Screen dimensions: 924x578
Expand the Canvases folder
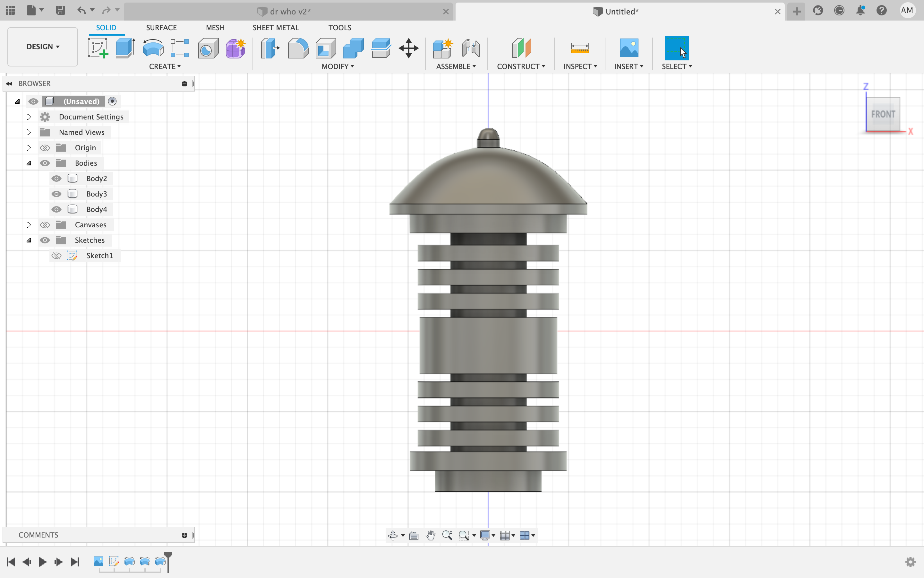coord(29,225)
